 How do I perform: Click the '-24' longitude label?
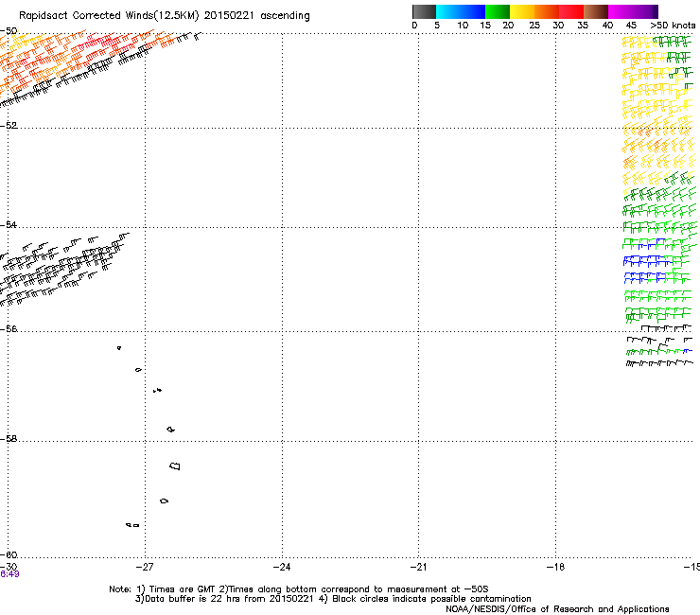[x=282, y=567]
